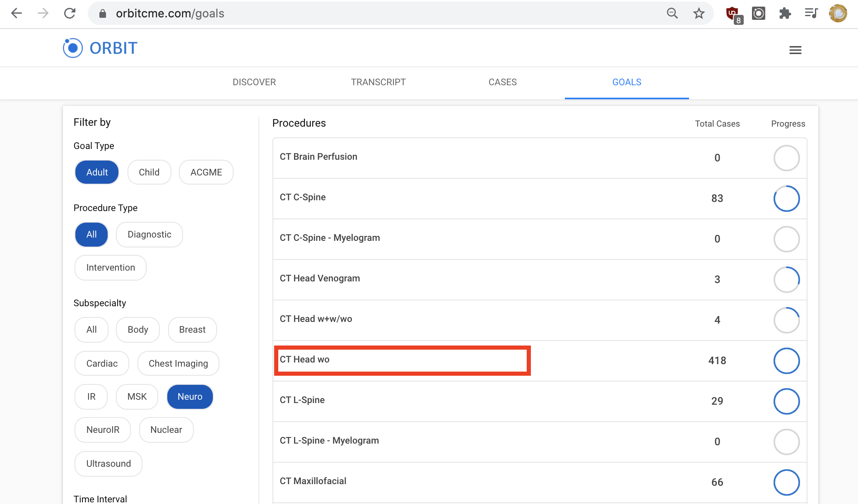Bookmark page with the star icon
Viewport: 858px width, 504px height.
pos(699,13)
